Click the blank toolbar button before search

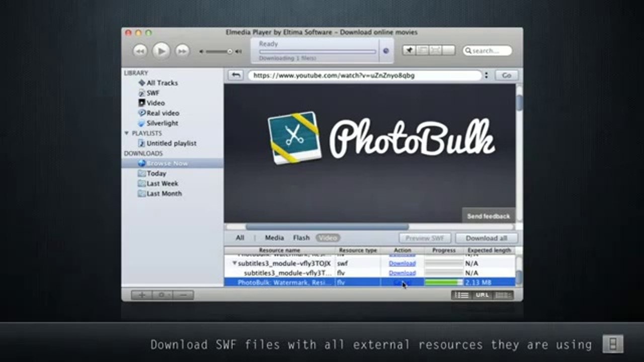[448, 50]
